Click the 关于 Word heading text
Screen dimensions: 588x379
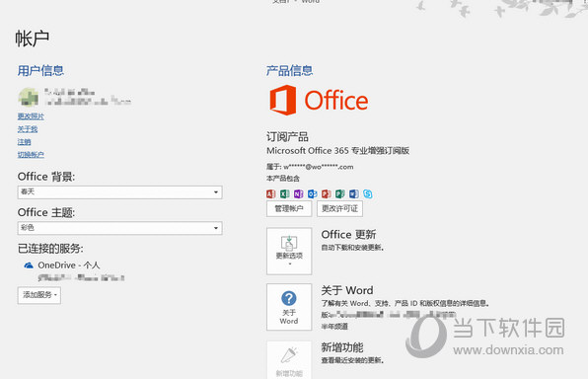(347, 290)
